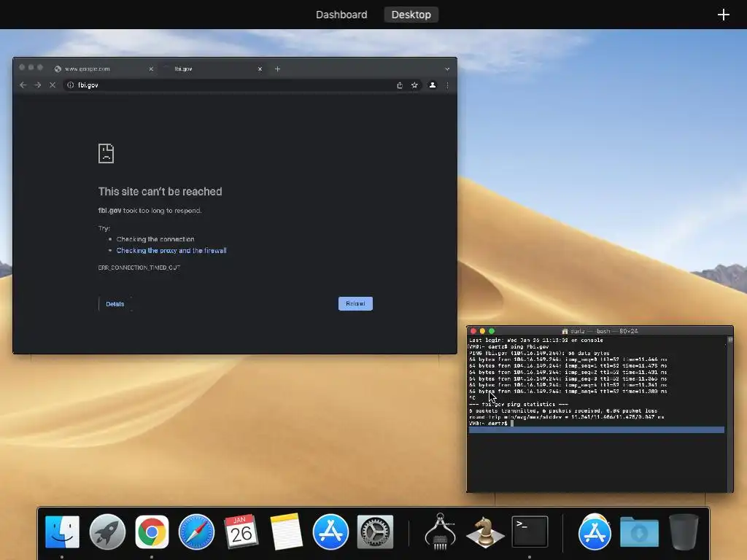Expand the tab search chevron in Chrome
Viewport: 747px width, 560px height.
(447, 69)
